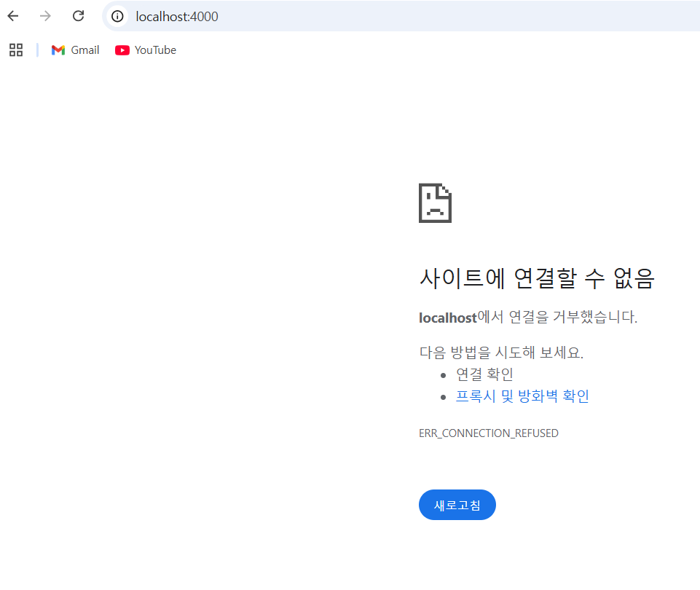Open 프록시 및 방화벽 확인 link
Screen dimensions: 700x590
coord(522,396)
